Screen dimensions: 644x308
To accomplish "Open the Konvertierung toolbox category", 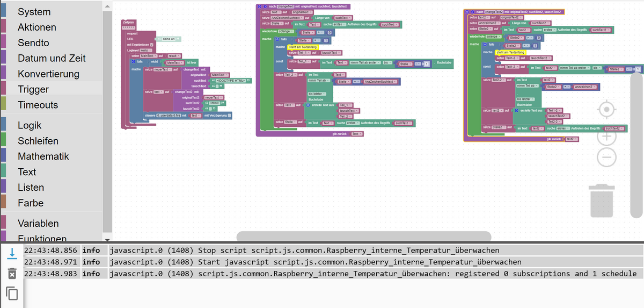I will pos(48,74).
